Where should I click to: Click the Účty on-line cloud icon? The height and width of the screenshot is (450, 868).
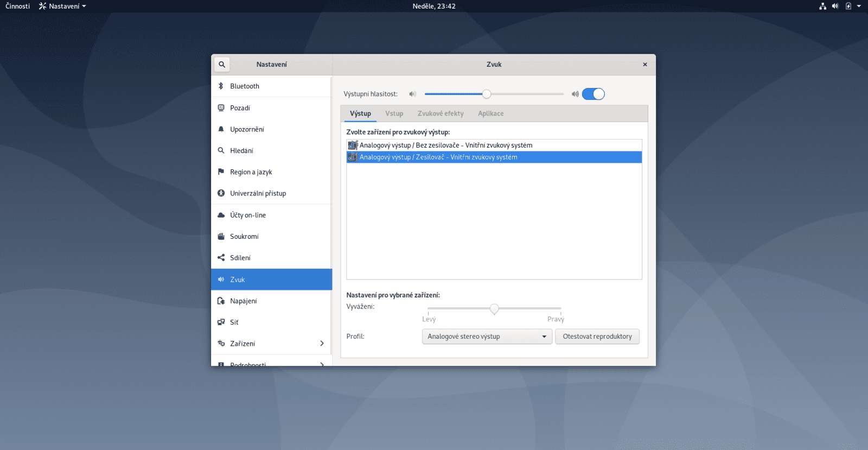(221, 215)
